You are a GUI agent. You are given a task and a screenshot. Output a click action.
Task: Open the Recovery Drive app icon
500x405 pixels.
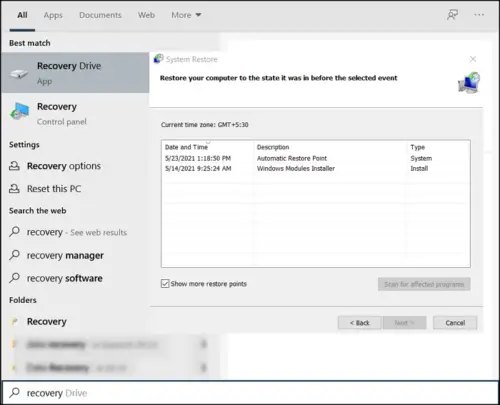click(x=19, y=73)
